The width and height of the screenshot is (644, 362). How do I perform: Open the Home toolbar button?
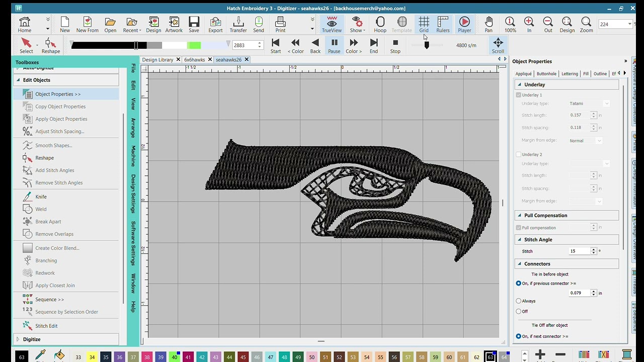coord(25,24)
